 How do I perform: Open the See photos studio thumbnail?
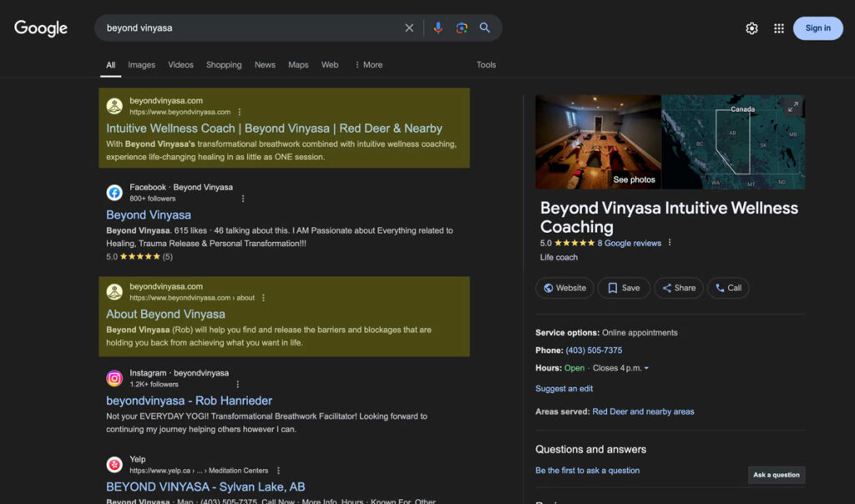click(598, 142)
